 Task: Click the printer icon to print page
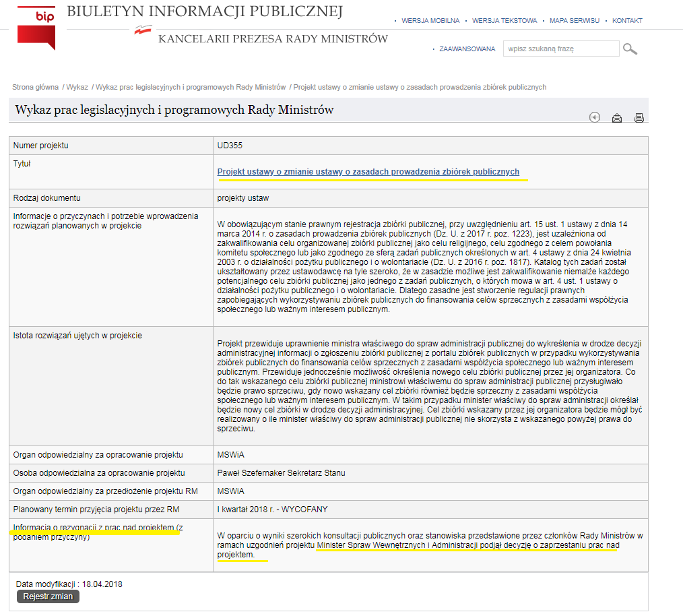click(639, 118)
